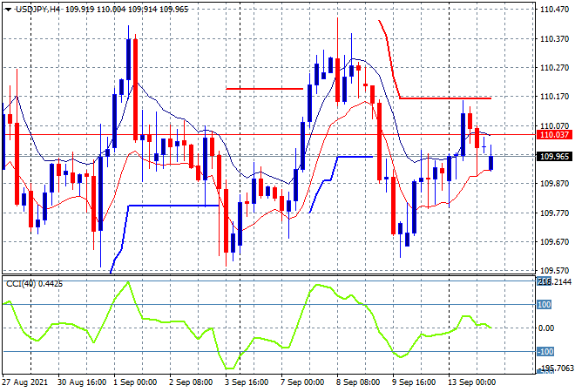Click the 109.770 price scale value
The height and width of the screenshot is (392, 575).
click(554, 213)
